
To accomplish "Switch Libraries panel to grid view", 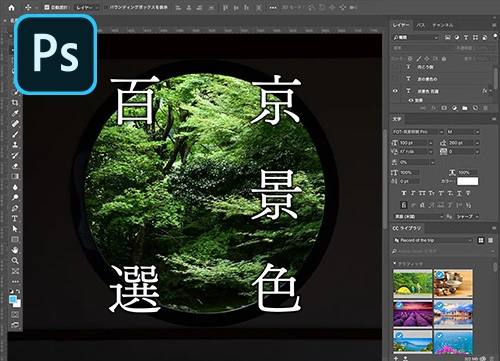I will (x=481, y=240).
